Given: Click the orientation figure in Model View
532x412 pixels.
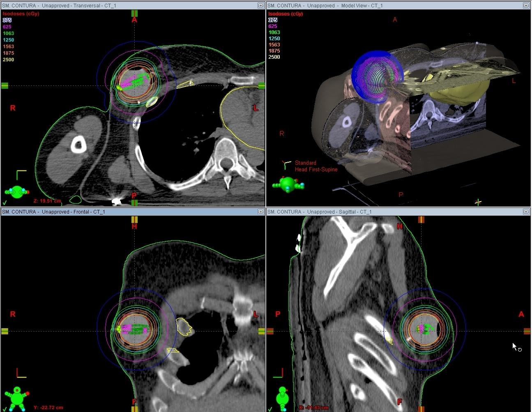Looking at the screenshot, I should pyautogui.click(x=288, y=184).
